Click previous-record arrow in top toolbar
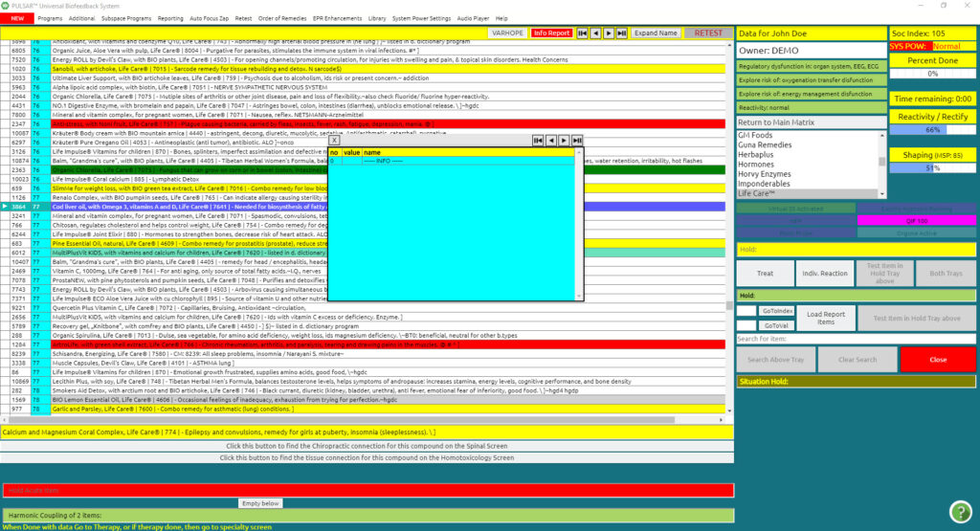Image resolution: width=980 pixels, height=531 pixels. [594, 33]
